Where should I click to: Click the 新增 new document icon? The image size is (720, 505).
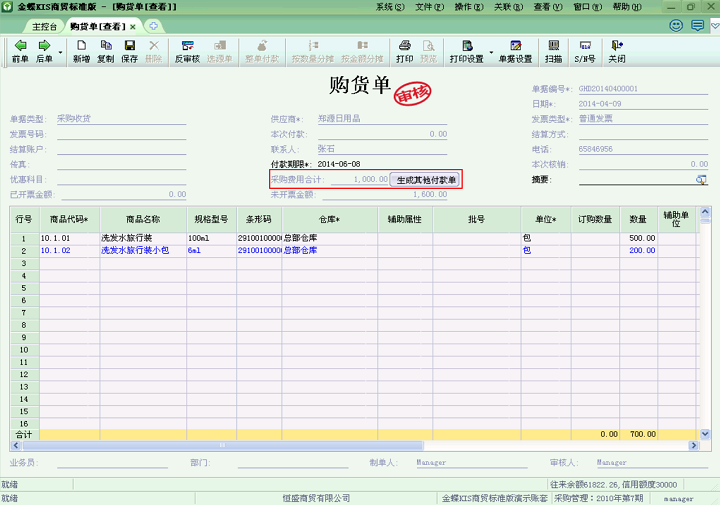[x=81, y=46]
